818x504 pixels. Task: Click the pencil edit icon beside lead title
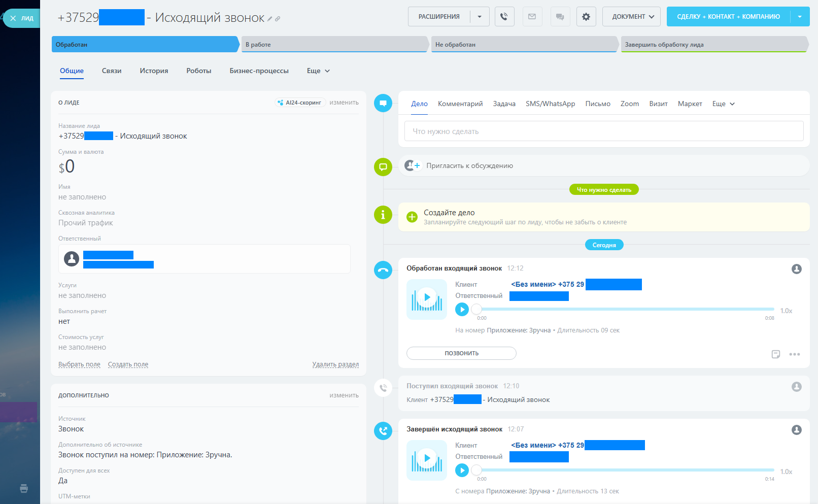270,19
